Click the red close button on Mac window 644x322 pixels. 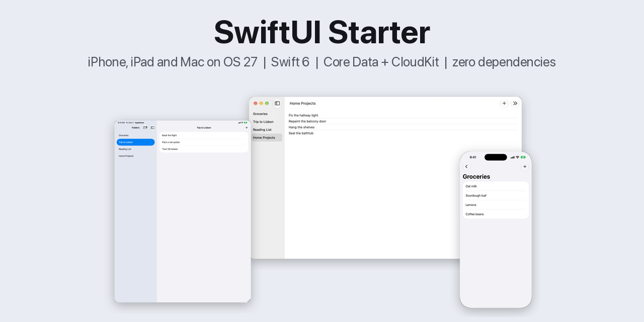tap(256, 103)
